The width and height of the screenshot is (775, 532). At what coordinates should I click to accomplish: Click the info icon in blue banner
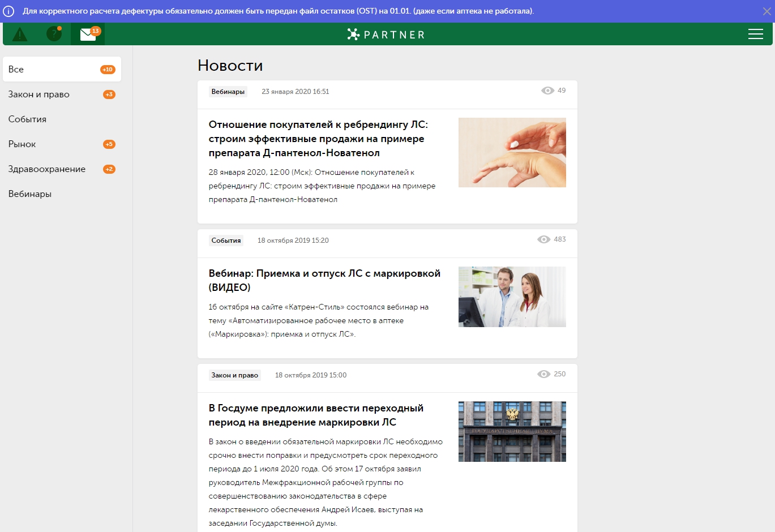tap(8, 11)
